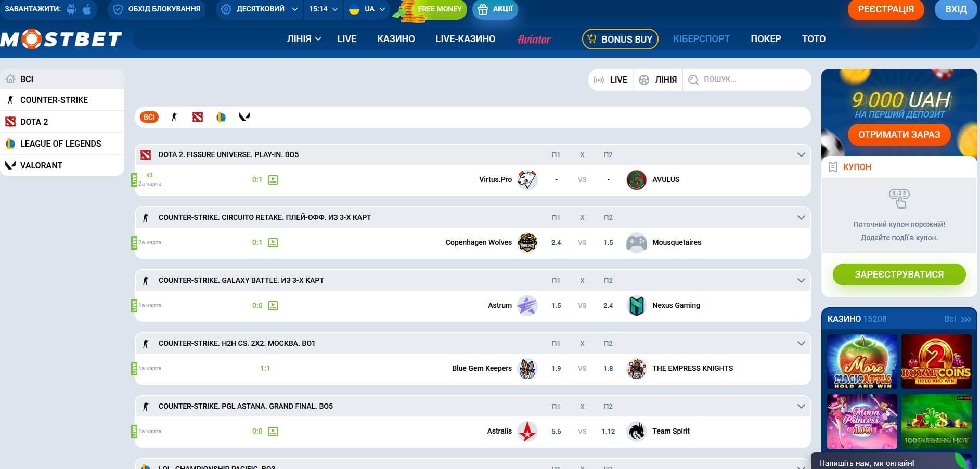Click the Nexus Gaming team logo
Image resolution: width=980 pixels, height=469 pixels.
click(637, 305)
